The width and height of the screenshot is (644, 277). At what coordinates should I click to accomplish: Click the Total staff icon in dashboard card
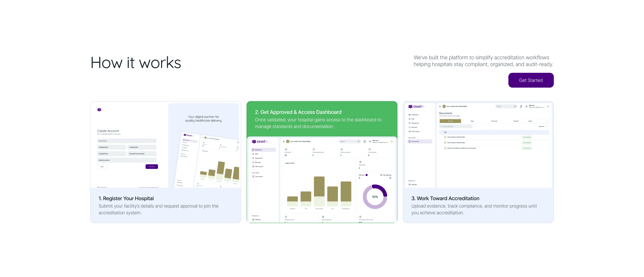point(286,149)
